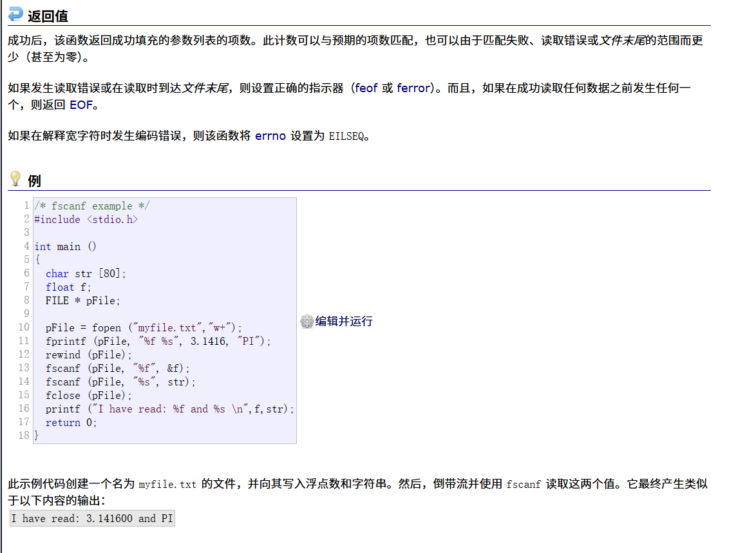Click the printf "I have read" code line
Screen dimensions: 756x553
170,409
